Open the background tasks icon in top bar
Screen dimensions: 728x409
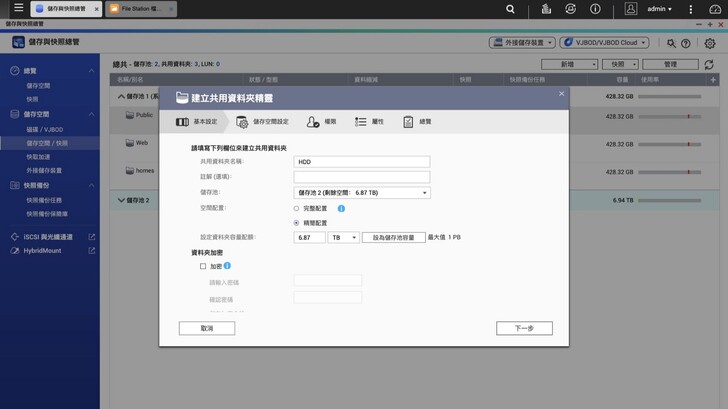tap(546, 9)
